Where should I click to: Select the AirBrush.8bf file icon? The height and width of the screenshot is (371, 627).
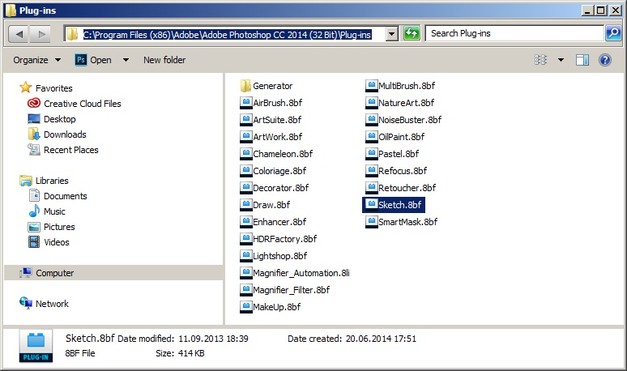pyautogui.click(x=246, y=103)
